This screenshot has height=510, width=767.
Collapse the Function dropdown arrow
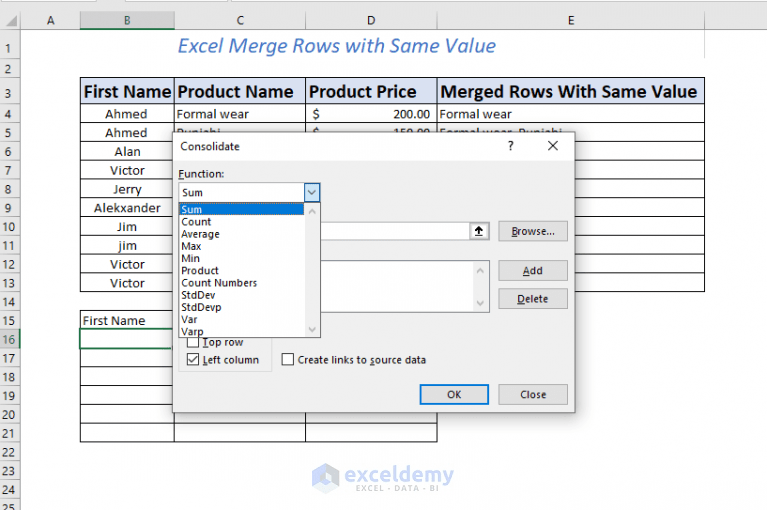click(312, 193)
